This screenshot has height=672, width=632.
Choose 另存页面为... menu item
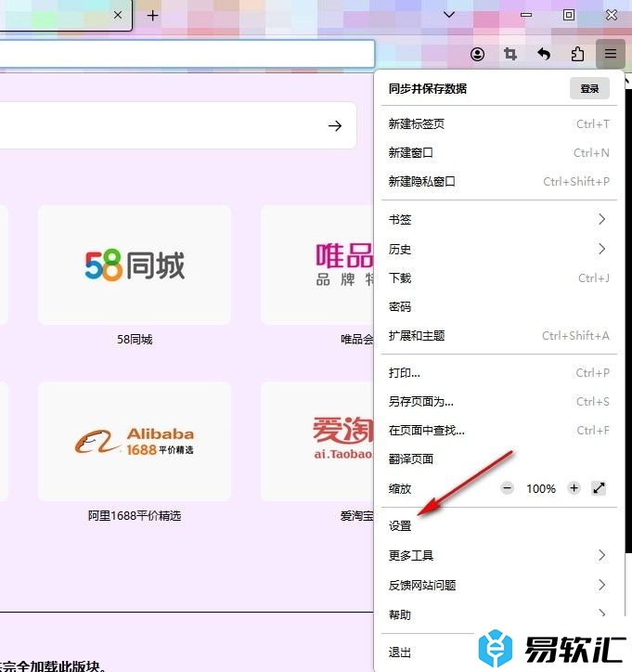(x=498, y=402)
